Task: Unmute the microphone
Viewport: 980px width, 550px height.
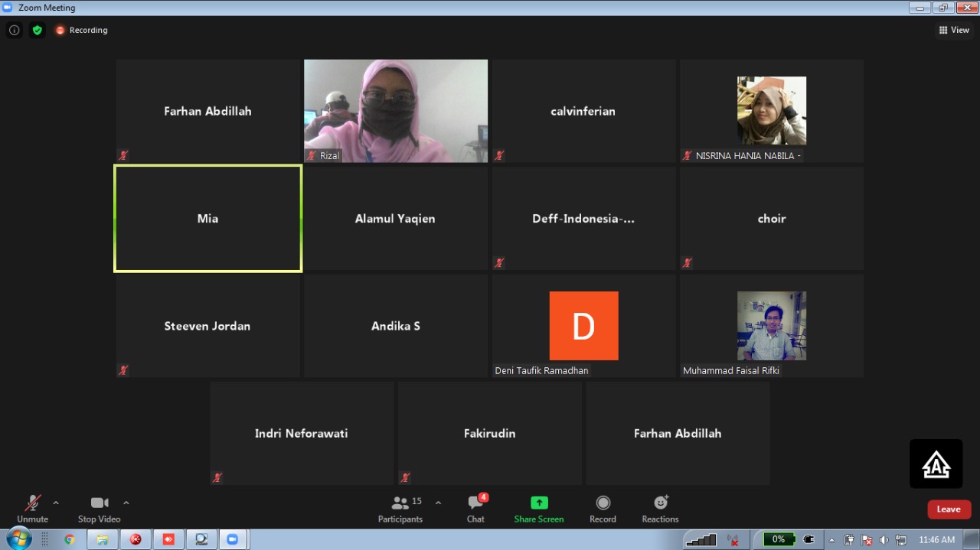Action: (x=32, y=508)
